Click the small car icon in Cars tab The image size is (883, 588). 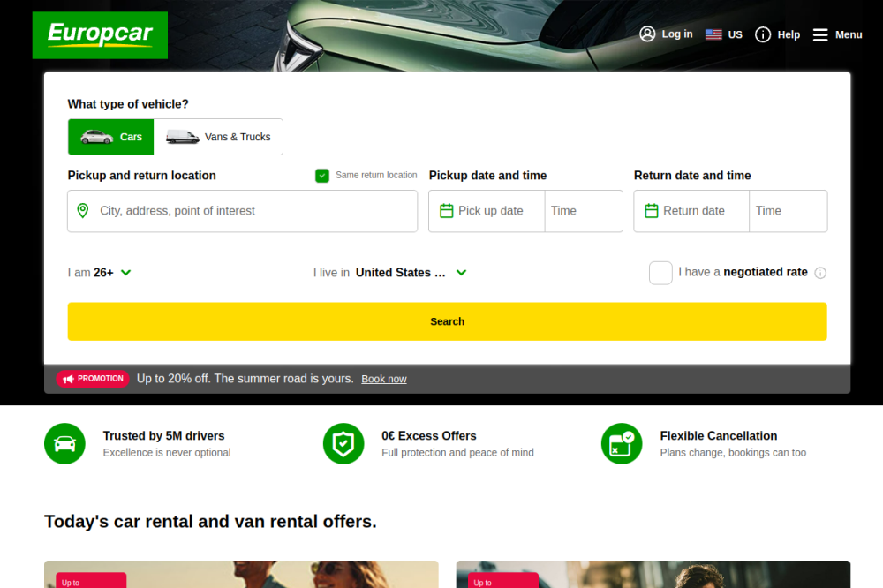pos(97,137)
